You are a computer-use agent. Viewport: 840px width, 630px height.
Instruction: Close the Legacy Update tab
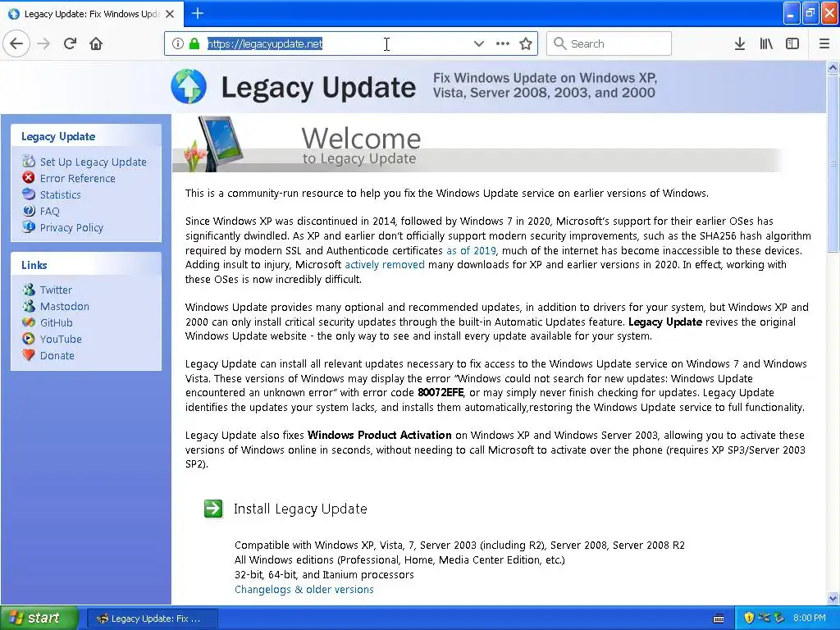pos(170,14)
